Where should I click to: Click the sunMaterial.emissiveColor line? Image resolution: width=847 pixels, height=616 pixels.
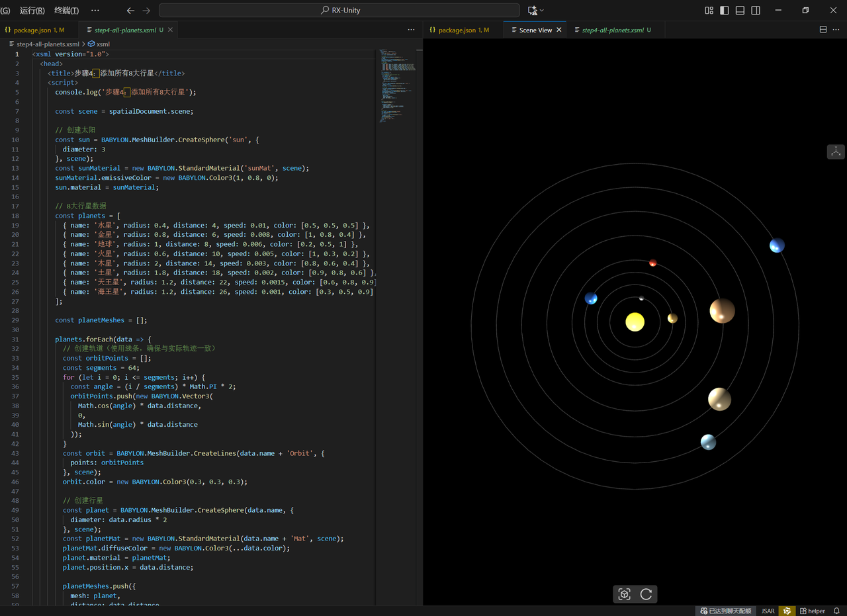coord(167,177)
